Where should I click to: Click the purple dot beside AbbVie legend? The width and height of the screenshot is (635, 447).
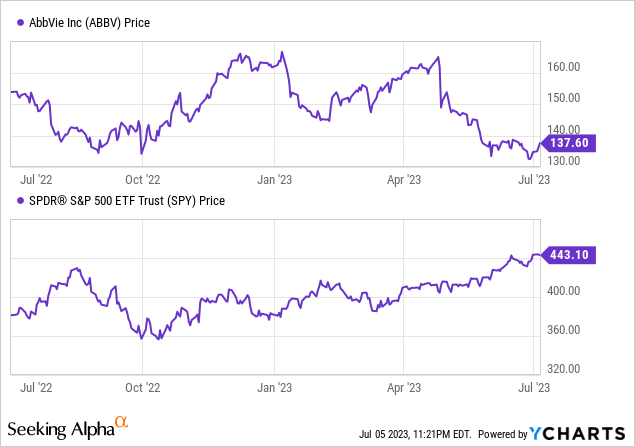[x=15, y=23]
